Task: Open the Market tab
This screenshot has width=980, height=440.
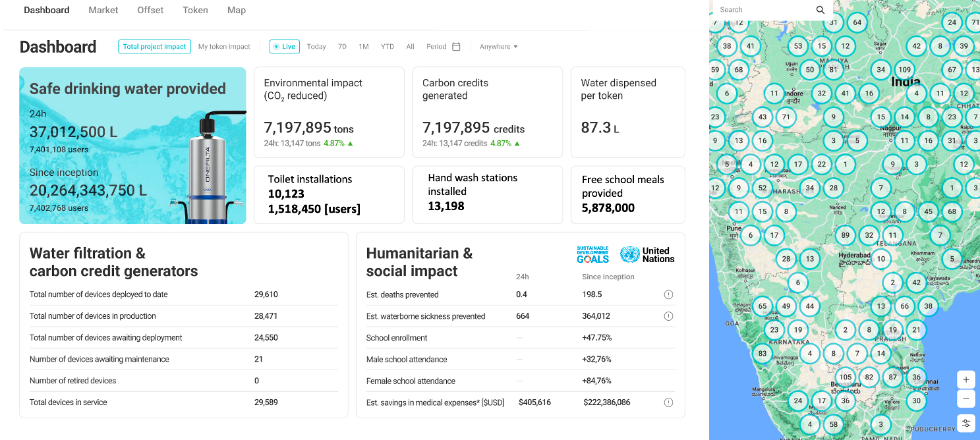Action: coord(103,10)
